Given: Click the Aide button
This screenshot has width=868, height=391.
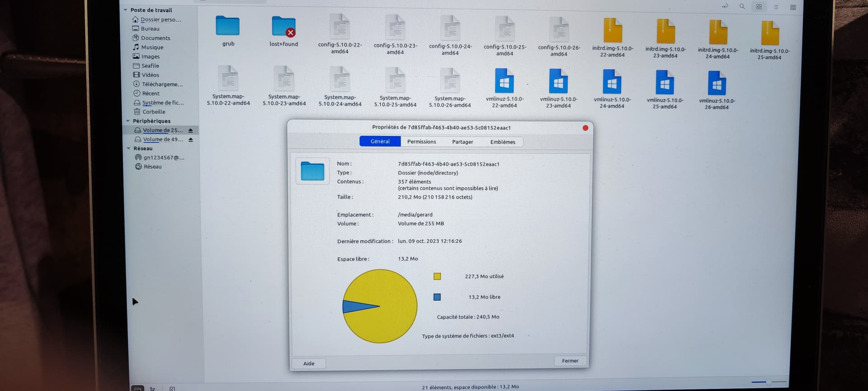Looking at the screenshot, I should click(309, 363).
